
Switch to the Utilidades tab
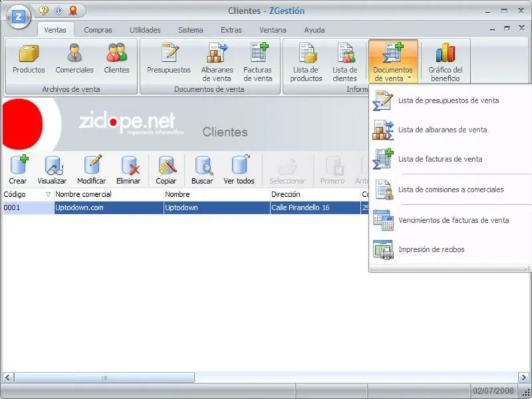(x=145, y=30)
